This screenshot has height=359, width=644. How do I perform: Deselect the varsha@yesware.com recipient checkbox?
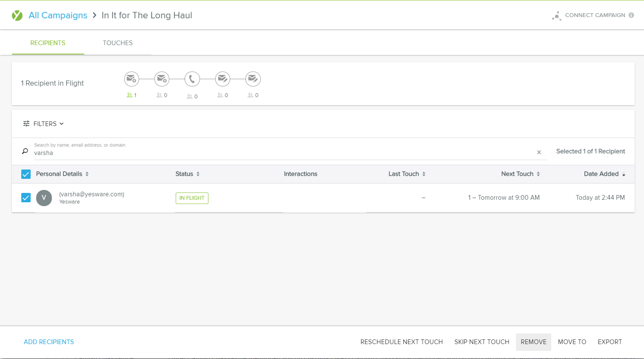coord(26,198)
